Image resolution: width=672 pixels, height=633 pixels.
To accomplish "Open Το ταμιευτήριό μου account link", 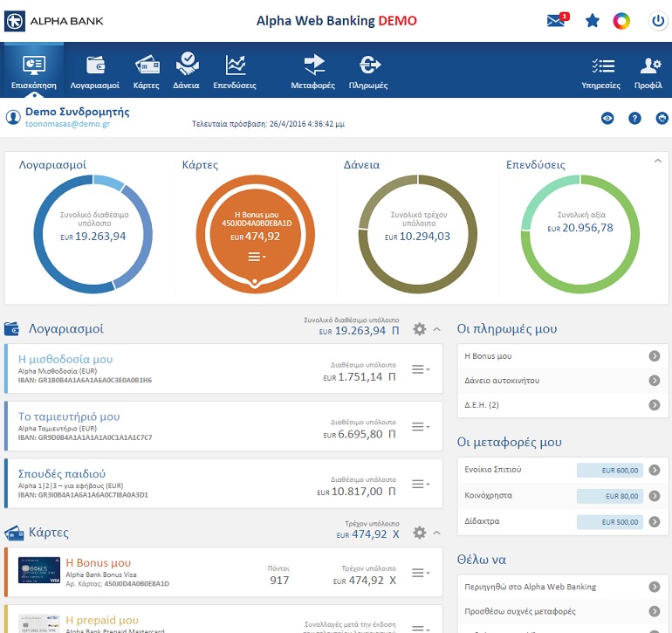I will point(69,416).
